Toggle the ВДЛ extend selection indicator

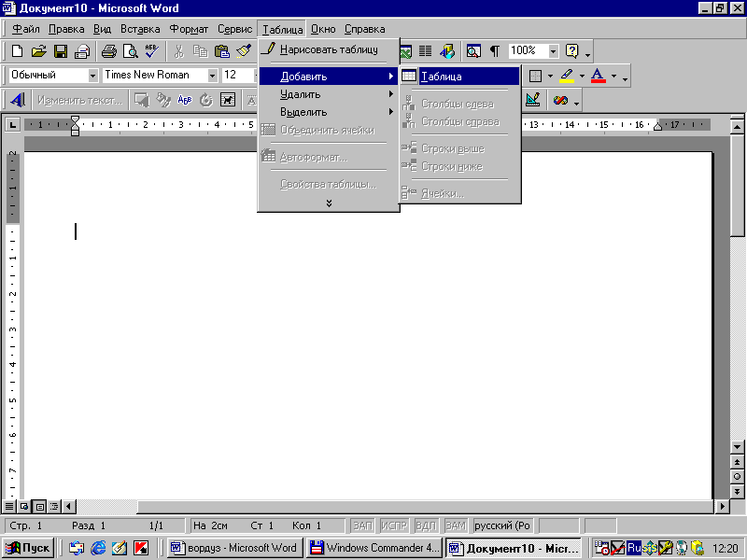pyautogui.click(x=426, y=525)
